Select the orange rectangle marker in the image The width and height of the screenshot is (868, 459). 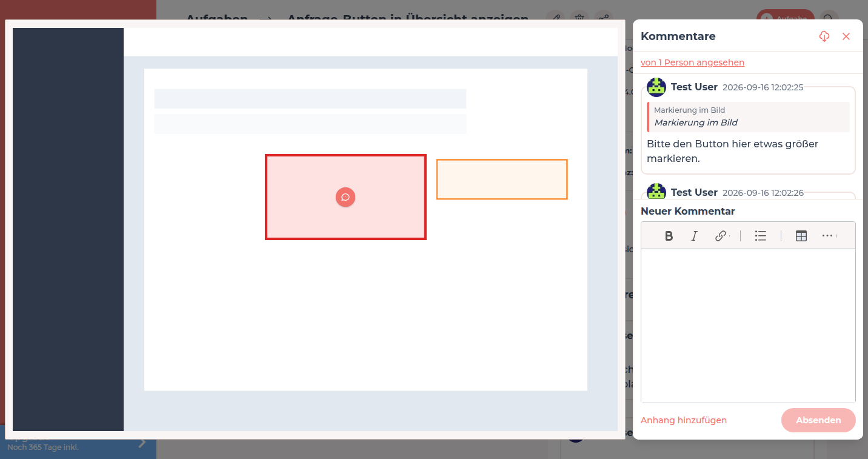pos(502,179)
